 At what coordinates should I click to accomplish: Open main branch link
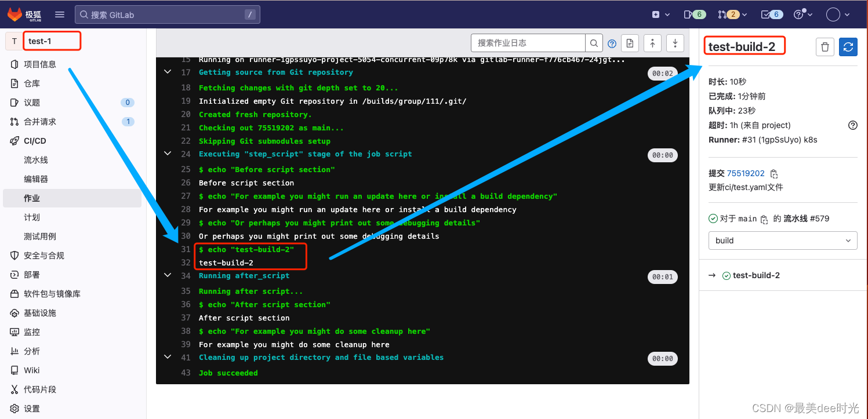pyautogui.click(x=747, y=218)
